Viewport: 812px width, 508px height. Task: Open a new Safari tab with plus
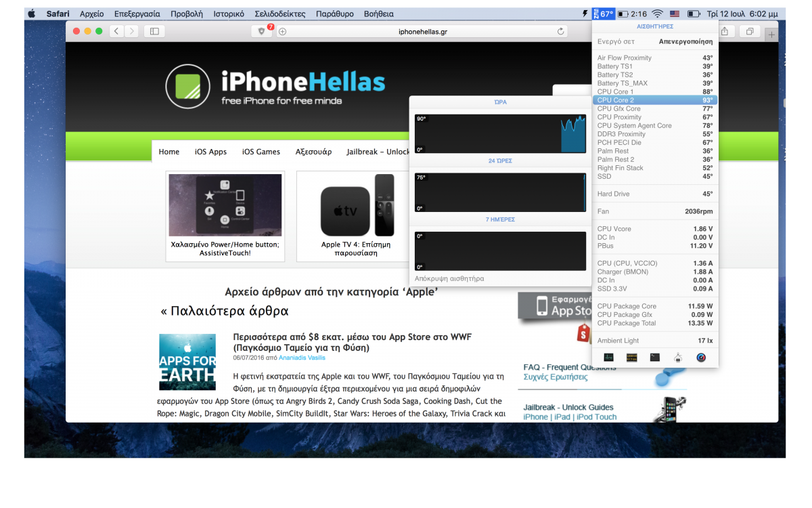click(x=771, y=34)
